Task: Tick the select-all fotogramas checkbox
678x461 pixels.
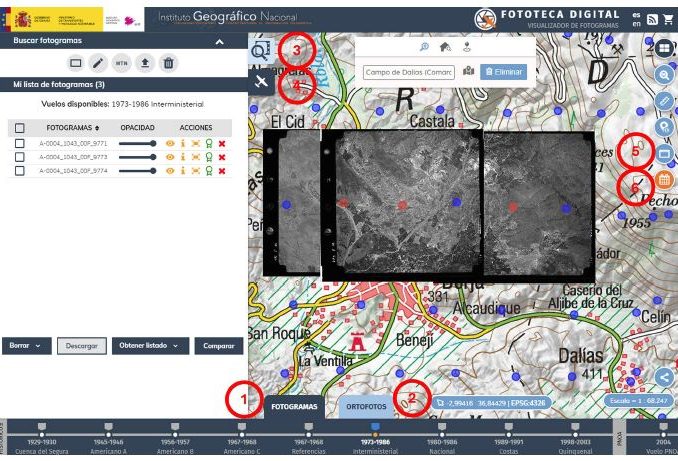Action: 20,128
